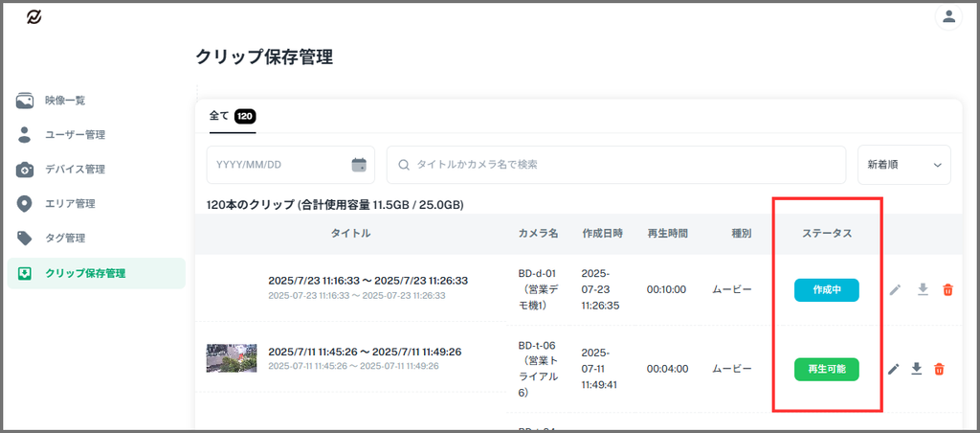Click created date 2025-07-23 11:26:35
The width and height of the screenshot is (980, 433).
click(x=601, y=289)
